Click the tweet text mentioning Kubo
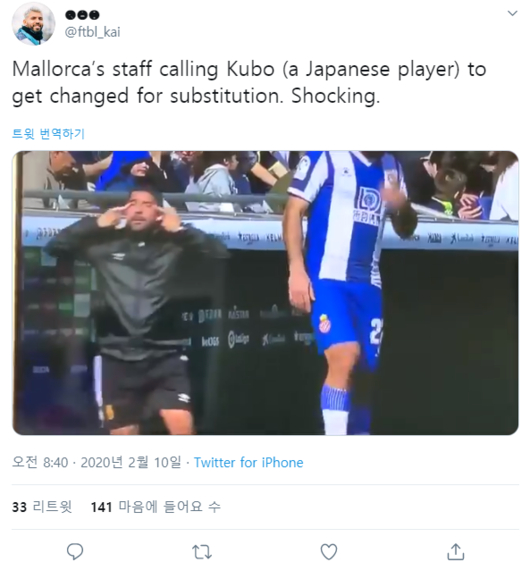 tap(249, 82)
